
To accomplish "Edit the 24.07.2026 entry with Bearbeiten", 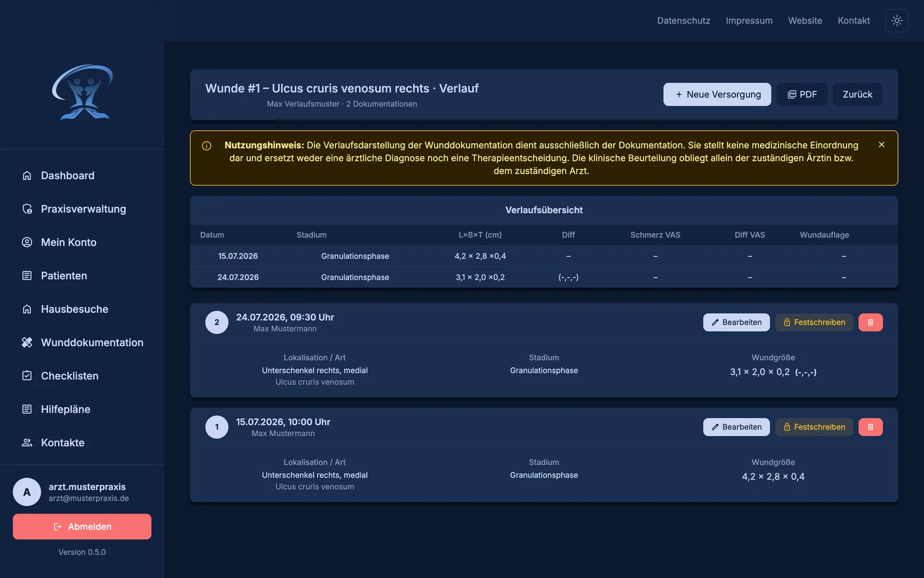I will coord(736,323).
